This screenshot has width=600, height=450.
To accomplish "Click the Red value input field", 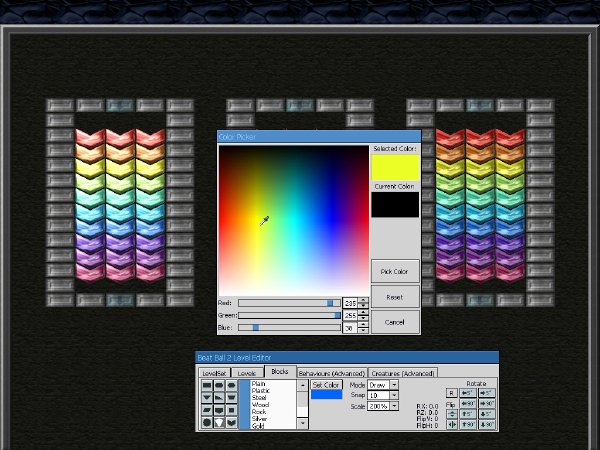I will 350,303.
